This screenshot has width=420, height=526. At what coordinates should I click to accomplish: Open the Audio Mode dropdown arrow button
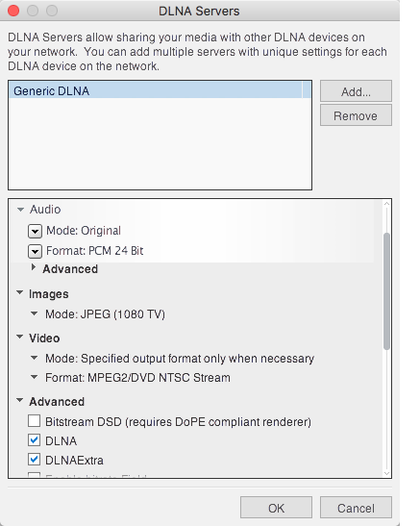point(35,231)
